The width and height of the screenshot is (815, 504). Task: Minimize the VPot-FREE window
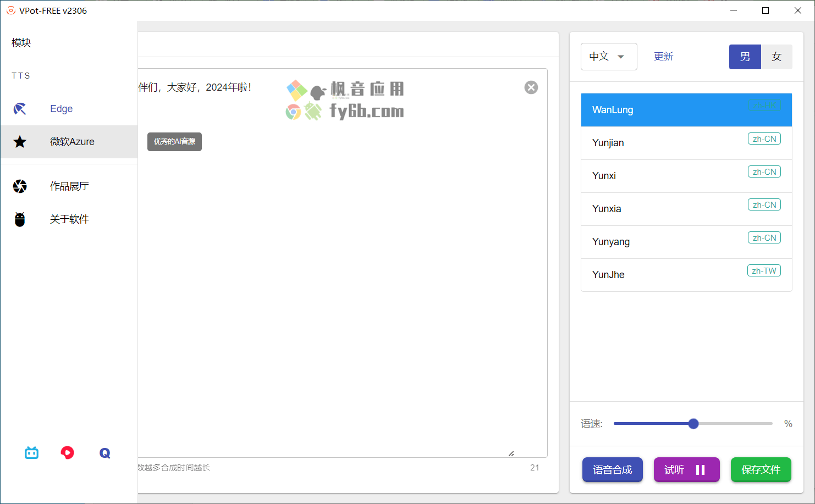click(x=734, y=10)
